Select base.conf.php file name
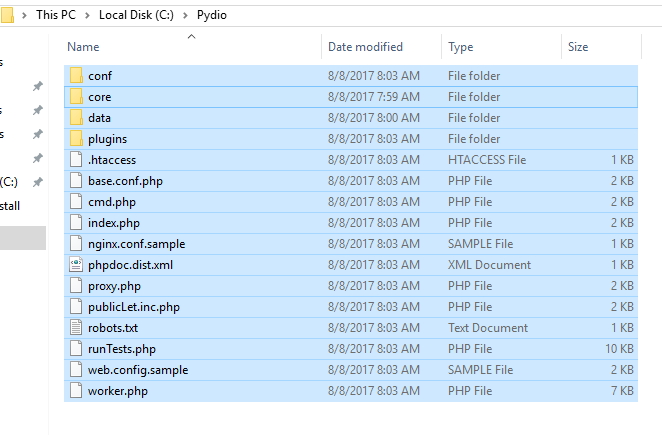 pos(125,181)
